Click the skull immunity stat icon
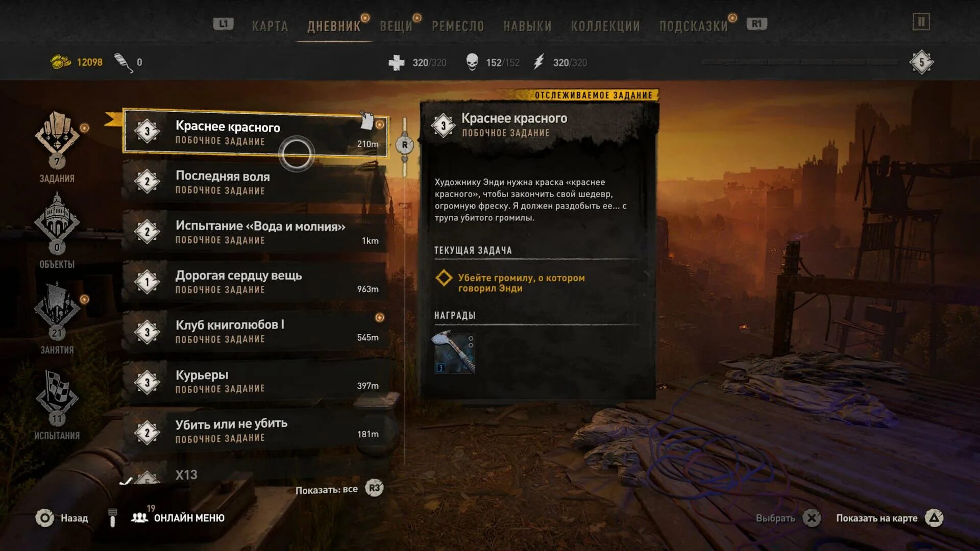Screen dimensions: 980x551 (472, 62)
